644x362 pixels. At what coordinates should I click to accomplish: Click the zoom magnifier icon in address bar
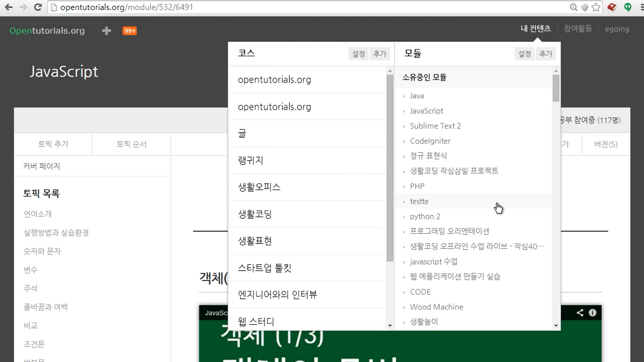(x=573, y=7)
